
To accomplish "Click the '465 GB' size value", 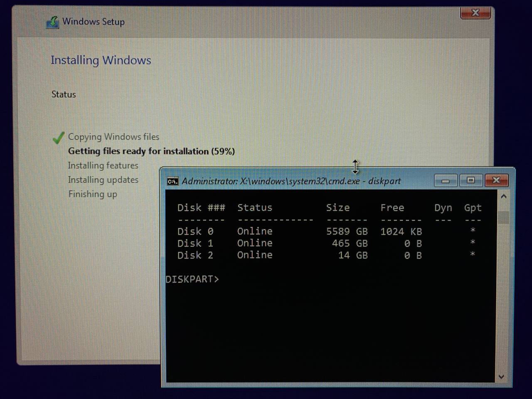I will coord(350,244).
